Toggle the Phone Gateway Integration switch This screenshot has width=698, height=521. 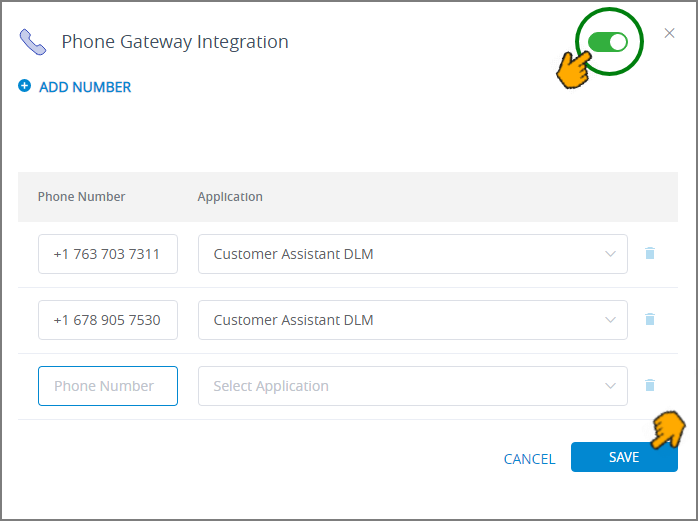tap(608, 42)
